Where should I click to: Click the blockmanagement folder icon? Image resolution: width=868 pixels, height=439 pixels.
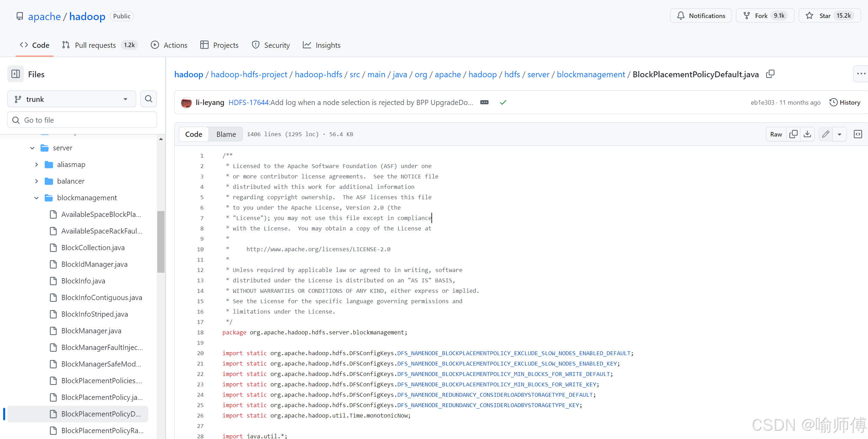pos(49,198)
